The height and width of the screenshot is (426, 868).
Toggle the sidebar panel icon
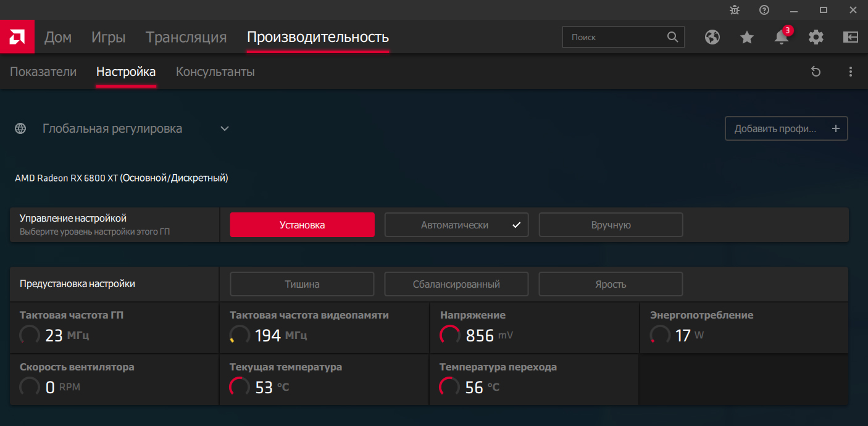[x=851, y=37]
